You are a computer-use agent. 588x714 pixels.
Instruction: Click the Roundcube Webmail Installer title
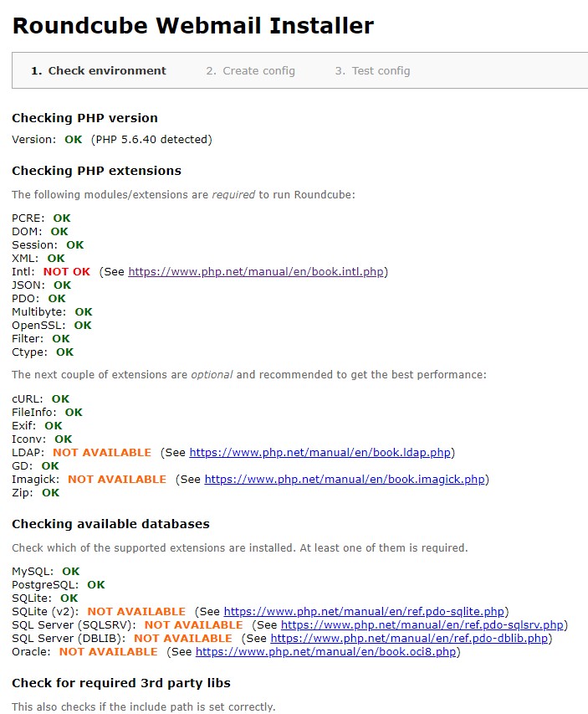click(193, 26)
